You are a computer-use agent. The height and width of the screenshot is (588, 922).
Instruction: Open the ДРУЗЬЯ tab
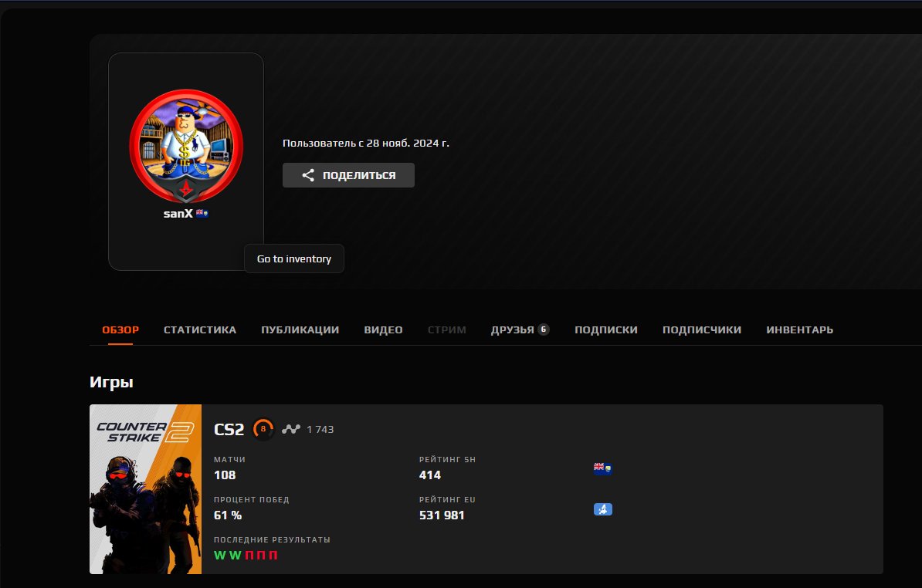[x=513, y=329]
